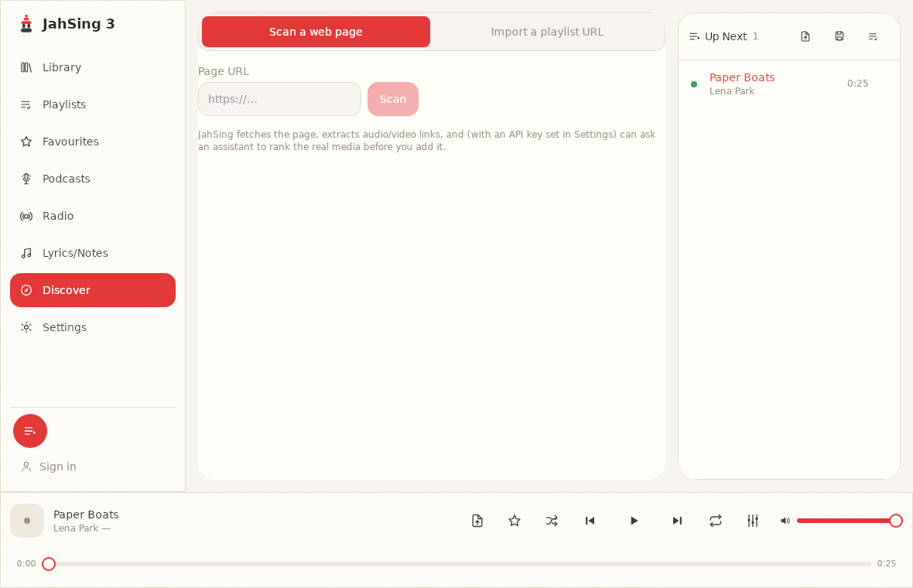
Task: Switch to Import a playlist URL tab
Action: (x=547, y=32)
